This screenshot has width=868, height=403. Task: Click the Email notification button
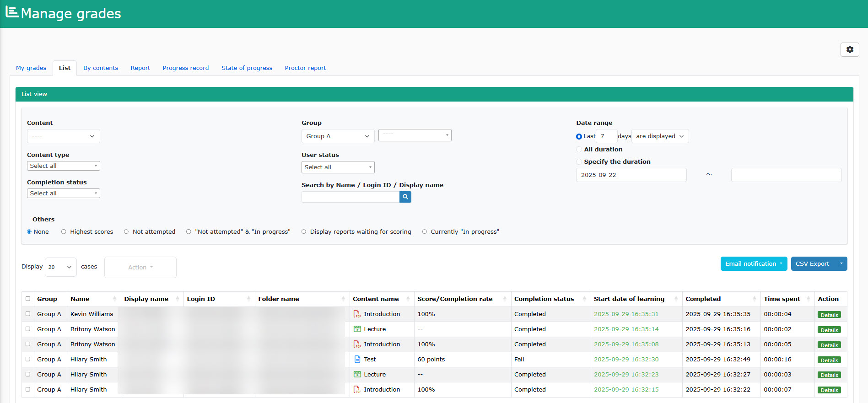[753, 264]
